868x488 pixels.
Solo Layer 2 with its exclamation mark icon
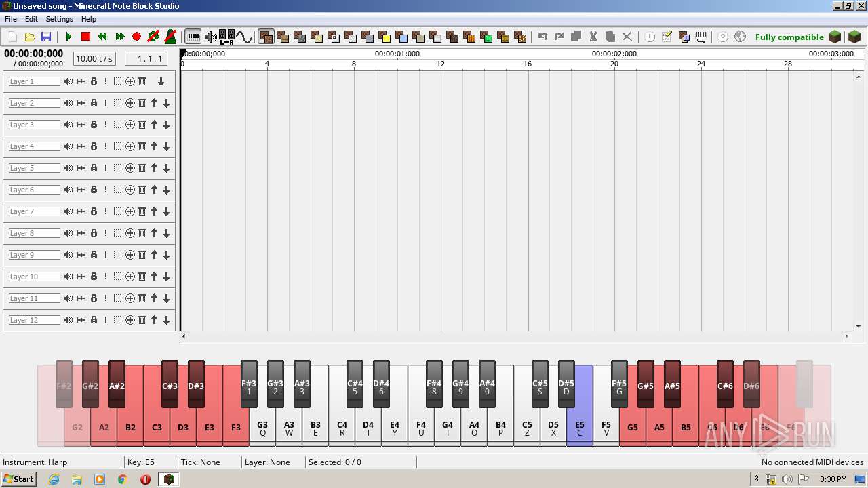pos(106,103)
